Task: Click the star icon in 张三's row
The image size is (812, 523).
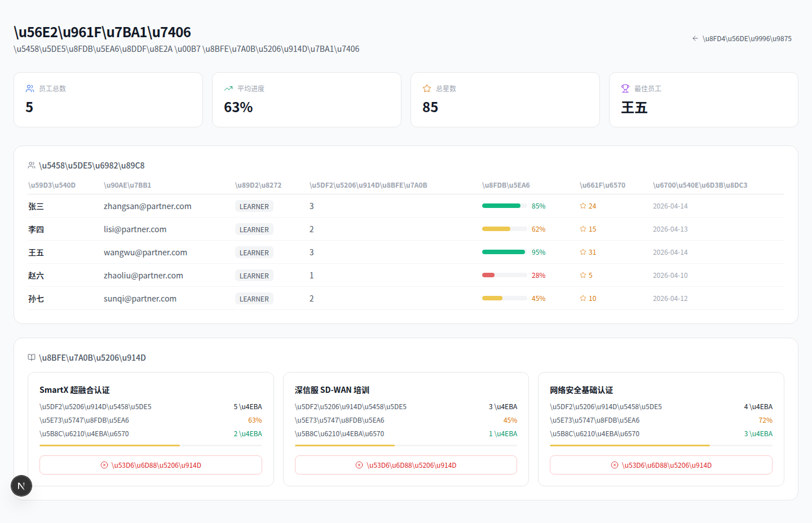Action: pos(583,206)
